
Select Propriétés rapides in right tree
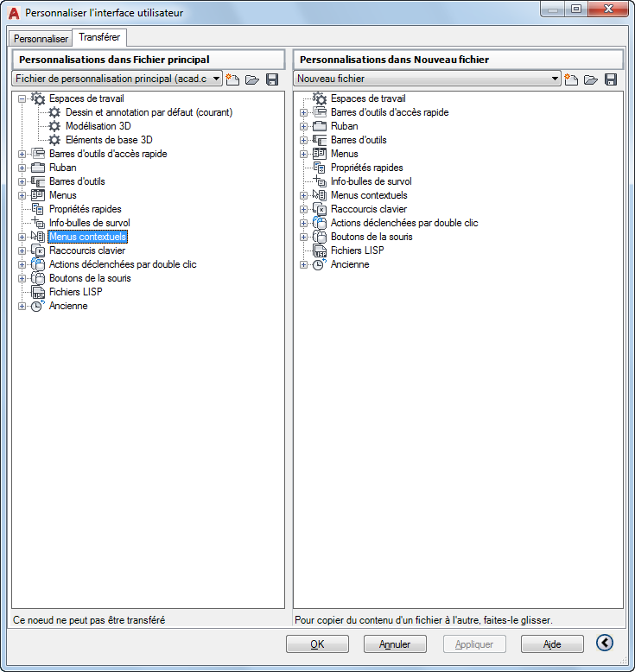(367, 168)
